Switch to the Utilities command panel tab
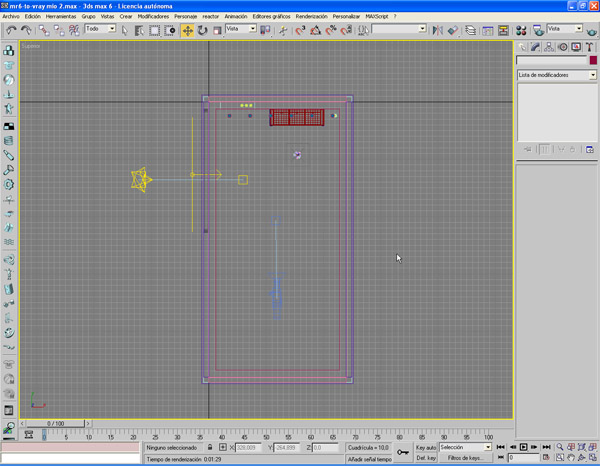 click(x=589, y=47)
